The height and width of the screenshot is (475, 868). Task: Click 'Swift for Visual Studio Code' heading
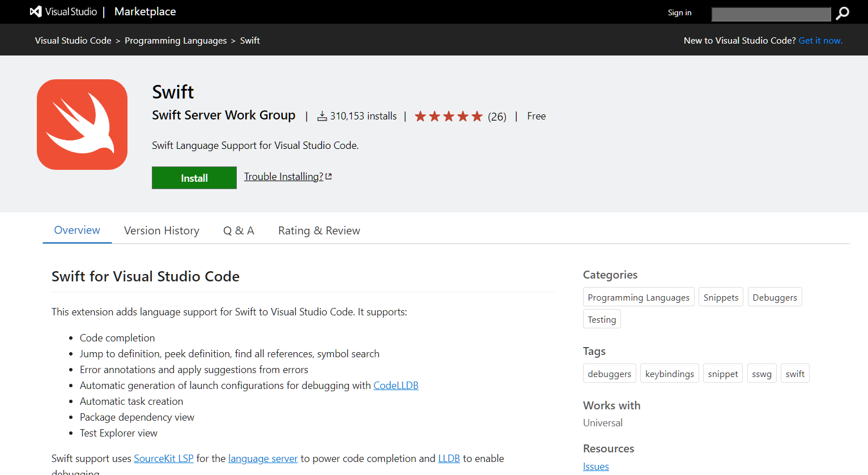[146, 276]
